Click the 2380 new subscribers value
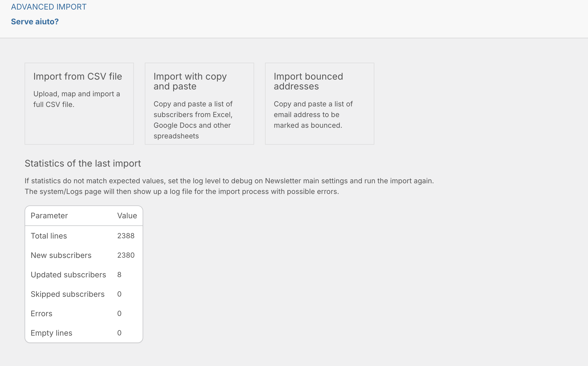Image resolution: width=588 pixels, height=366 pixels. pyautogui.click(x=126, y=255)
